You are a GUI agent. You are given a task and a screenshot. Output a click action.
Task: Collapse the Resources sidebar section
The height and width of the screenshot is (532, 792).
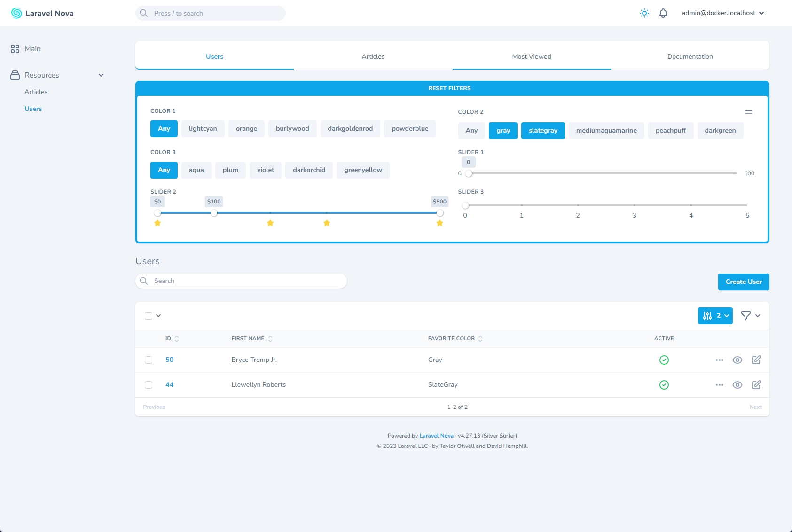(101, 75)
